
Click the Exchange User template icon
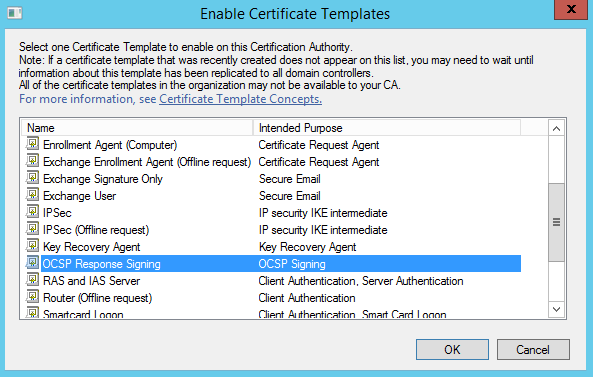[x=33, y=195]
